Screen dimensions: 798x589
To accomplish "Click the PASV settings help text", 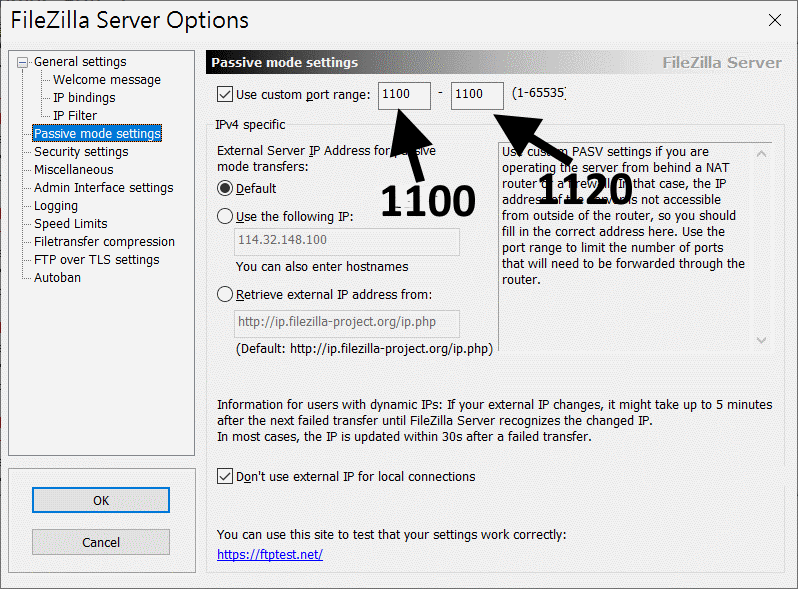I will 623,216.
